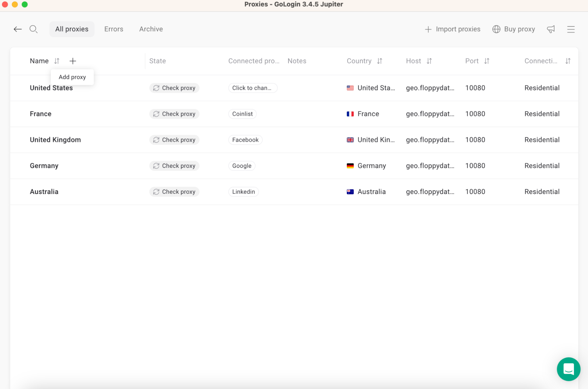Click the Country column header label
The image size is (588, 389).
[359, 61]
